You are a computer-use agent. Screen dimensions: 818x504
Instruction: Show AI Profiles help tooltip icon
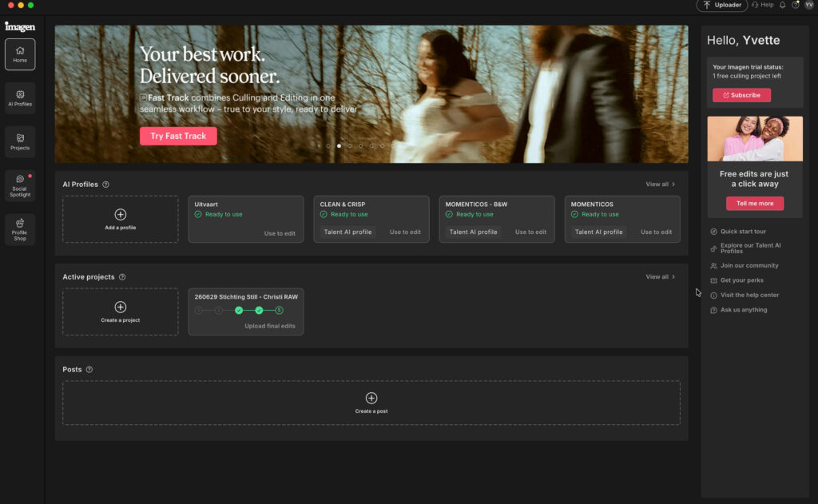point(106,185)
